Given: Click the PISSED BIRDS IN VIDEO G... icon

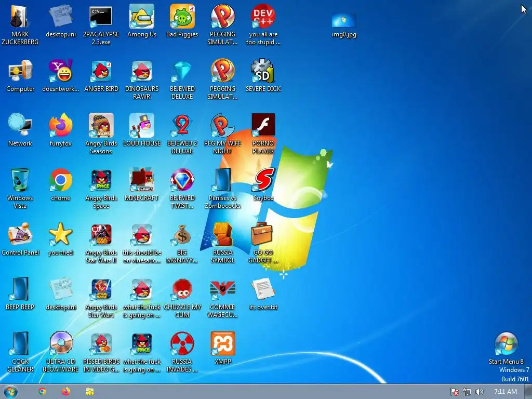Looking at the screenshot, I should (101, 352).
